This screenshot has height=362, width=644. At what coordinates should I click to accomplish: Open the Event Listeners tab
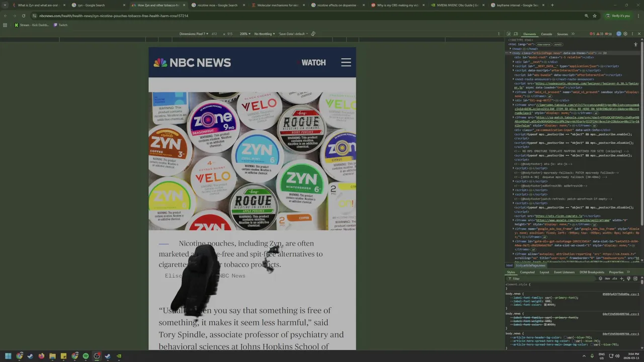coord(565,272)
